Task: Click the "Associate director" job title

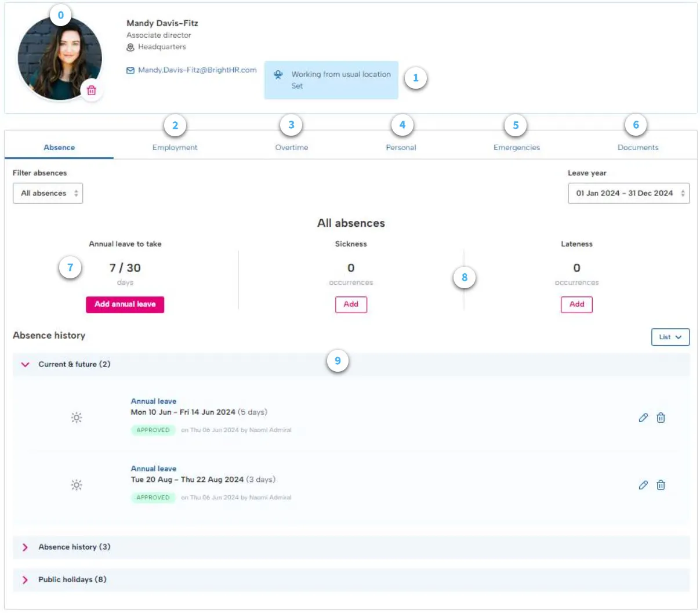Action: coord(159,35)
